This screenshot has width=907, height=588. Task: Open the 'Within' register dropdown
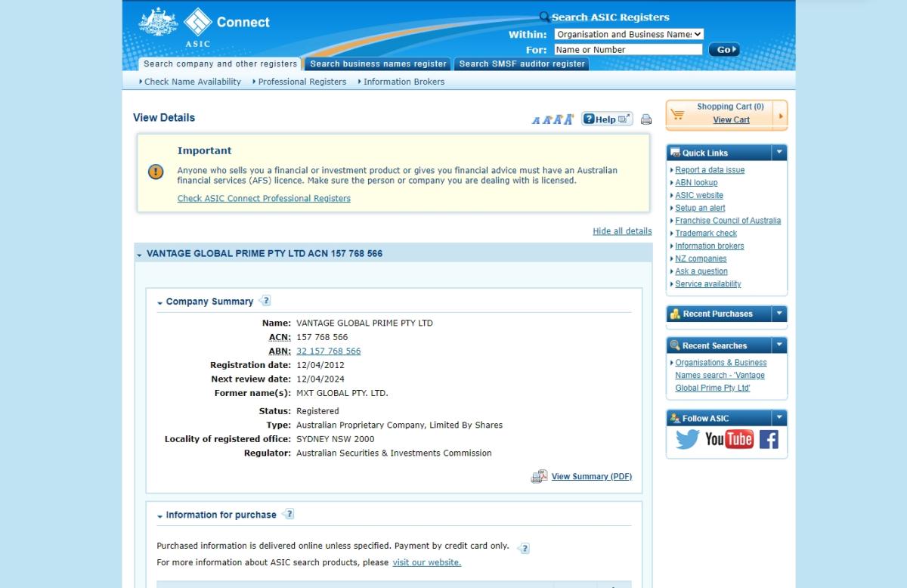click(x=628, y=34)
